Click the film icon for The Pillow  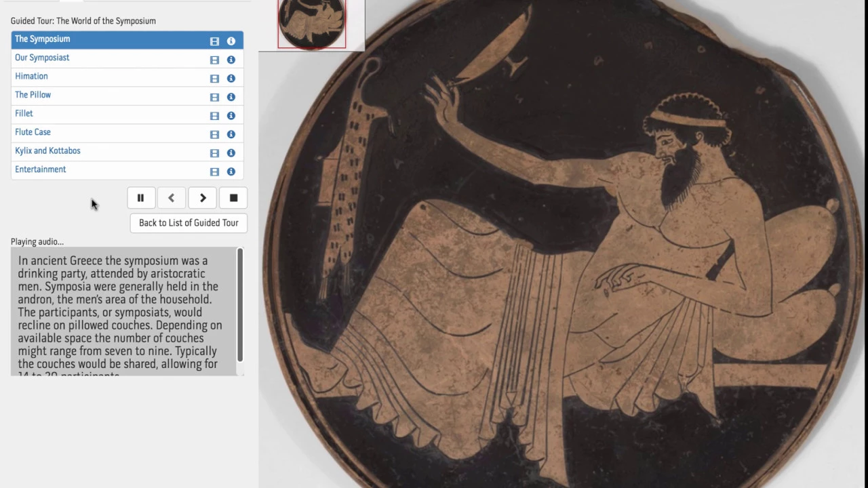point(214,97)
